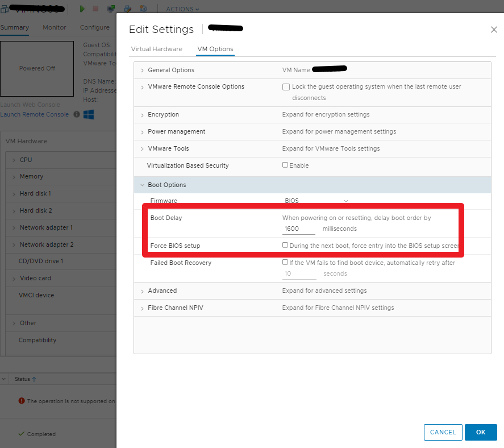The image size is (504, 448).
Task: Expand the Fibre Channel NPIV section
Action: 143,308
